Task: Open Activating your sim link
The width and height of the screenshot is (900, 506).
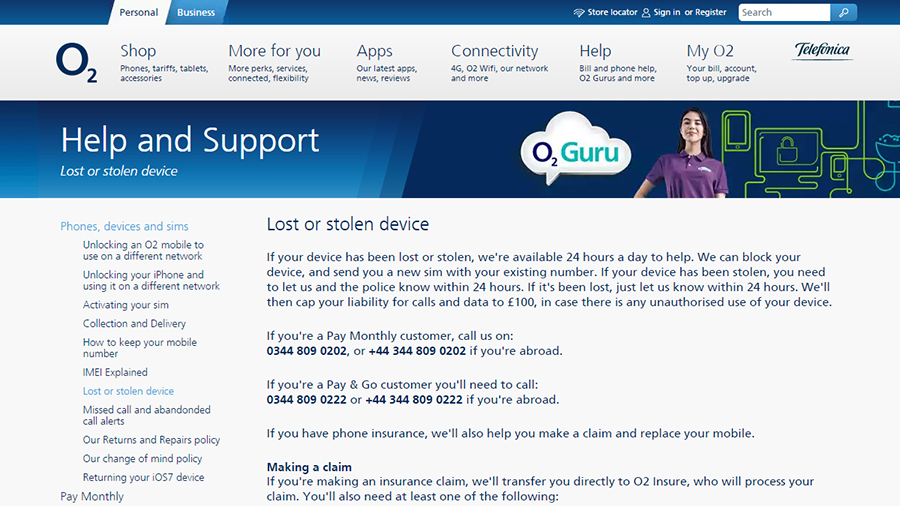Action: (x=126, y=305)
